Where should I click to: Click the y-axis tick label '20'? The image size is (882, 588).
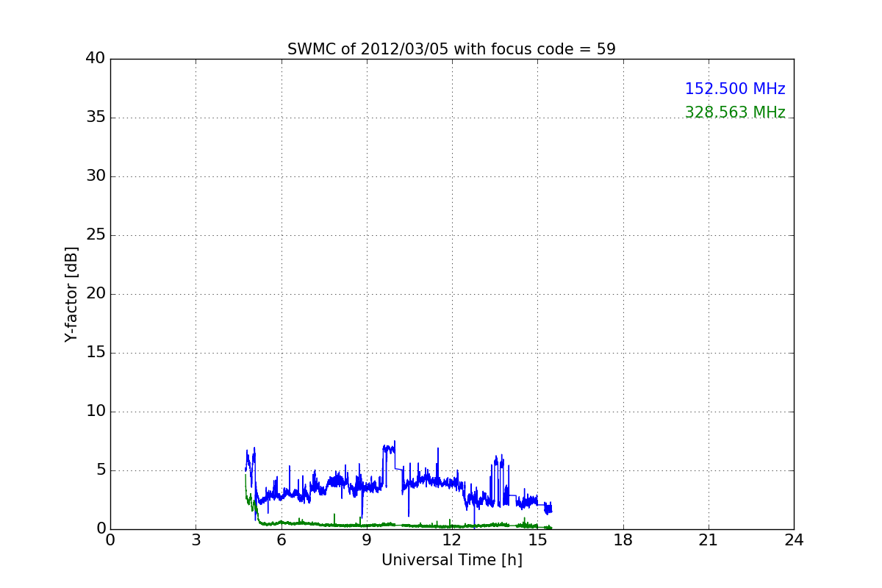[95, 294]
